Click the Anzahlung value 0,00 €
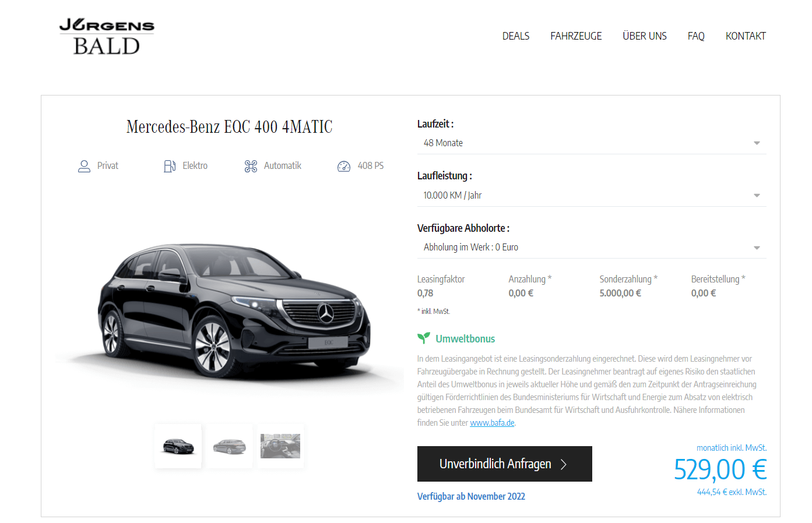The image size is (812, 523). 521,294
